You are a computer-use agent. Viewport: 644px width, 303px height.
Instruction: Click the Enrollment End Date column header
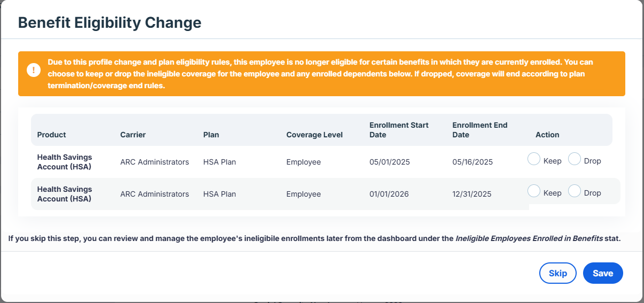[480, 130]
